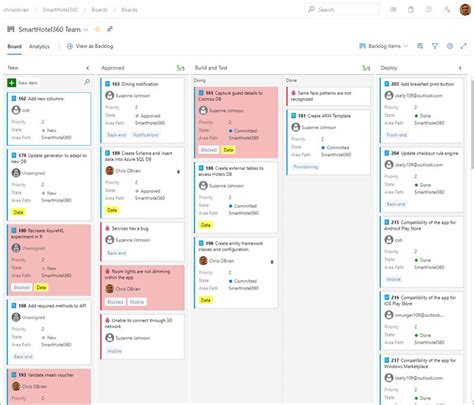Click the Front-end tag on card 203

pos(397,135)
